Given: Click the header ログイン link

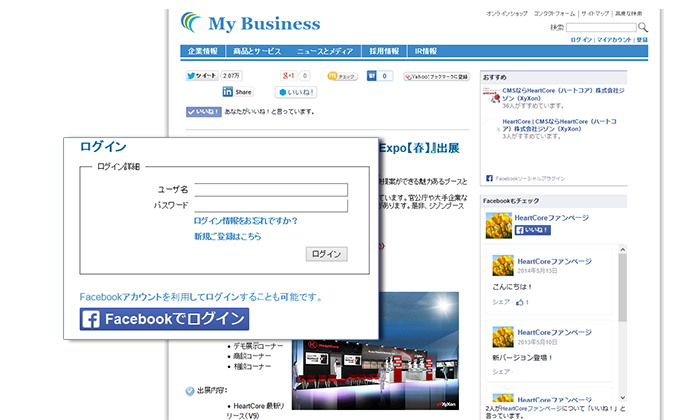Looking at the screenshot, I should pos(581,40).
